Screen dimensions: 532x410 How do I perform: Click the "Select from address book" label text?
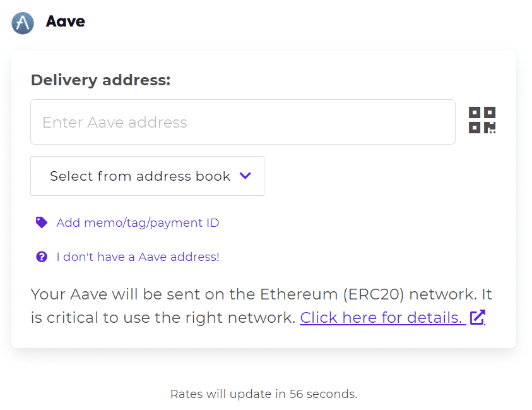tap(140, 176)
